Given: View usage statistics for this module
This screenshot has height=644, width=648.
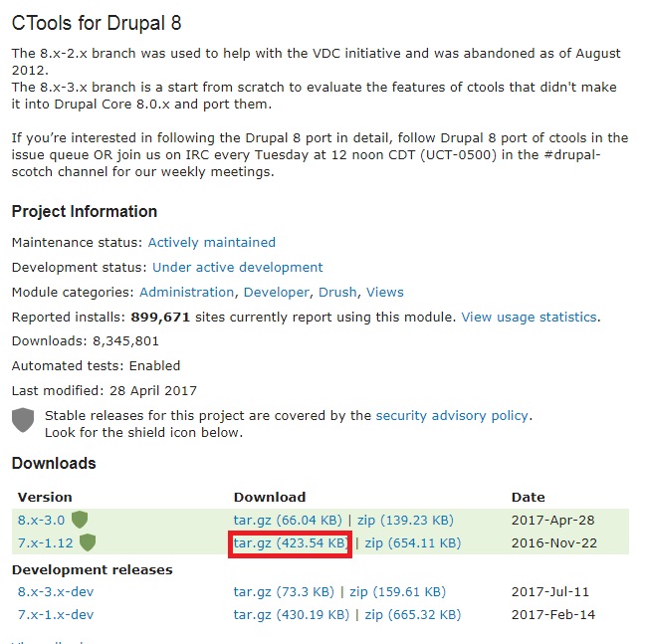Looking at the screenshot, I should point(529,318).
